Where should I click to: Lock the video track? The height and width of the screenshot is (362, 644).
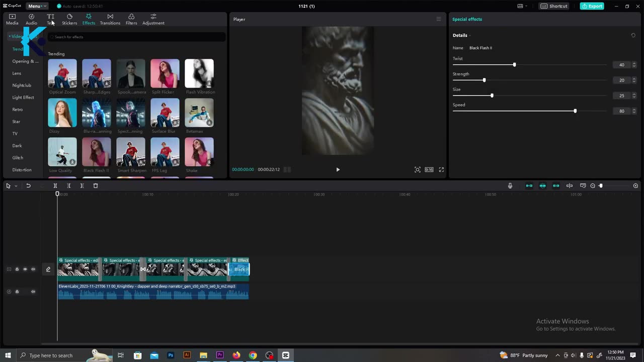pos(17,269)
